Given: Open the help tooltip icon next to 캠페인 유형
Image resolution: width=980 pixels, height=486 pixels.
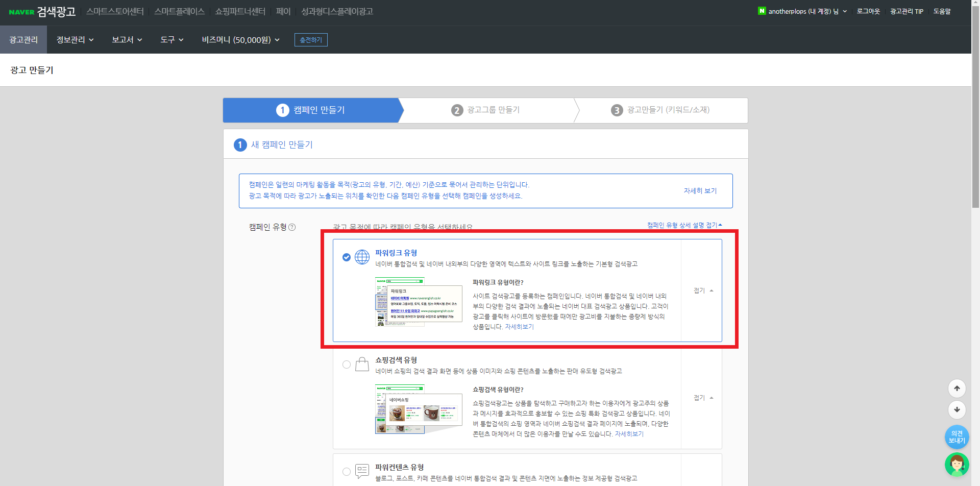Looking at the screenshot, I should (x=292, y=227).
